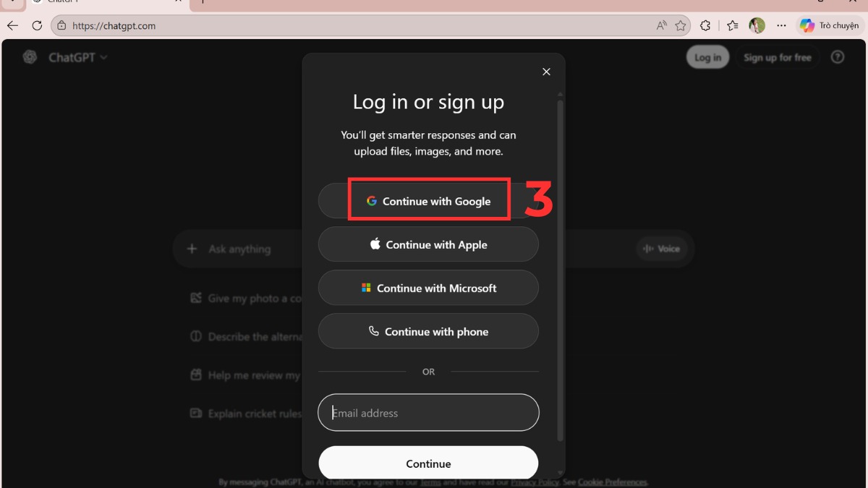Click the ChatGPT logo icon in header
Image resolution: width=868 pixels, height=488 pixels.
pyautogui.click(x=30, y=57)
